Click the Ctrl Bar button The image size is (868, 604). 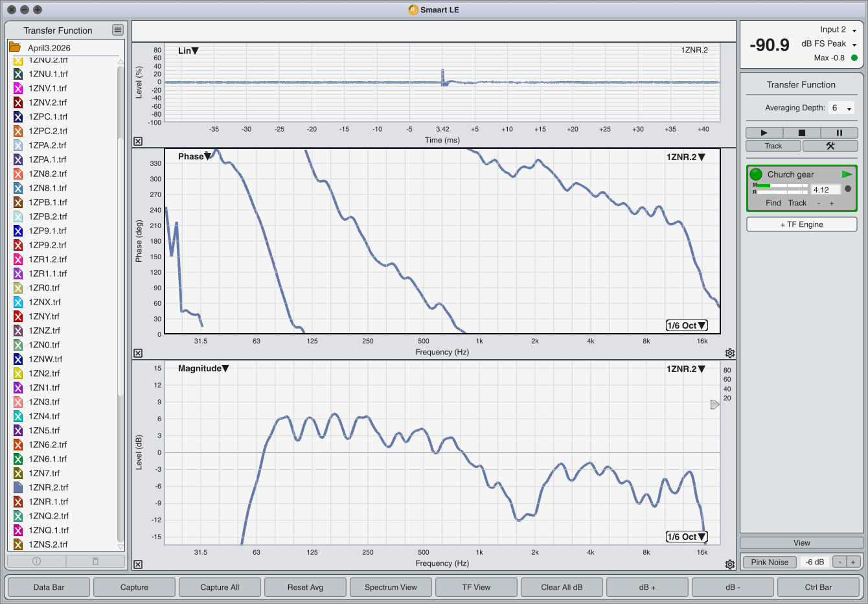818,587
